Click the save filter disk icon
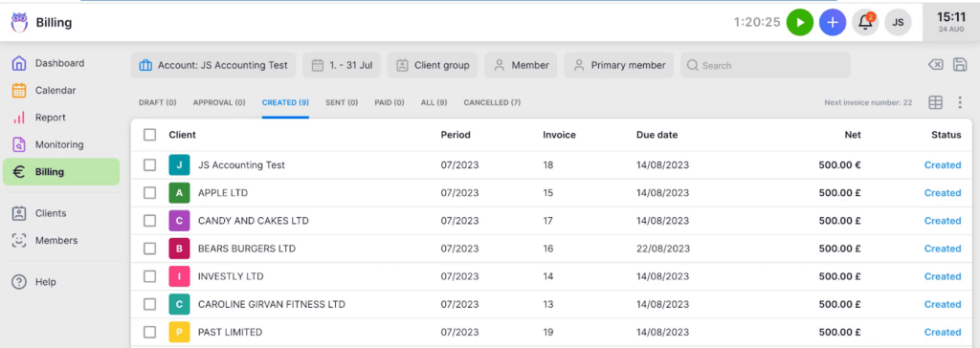The image size is (980, 348). pos(960,65)
